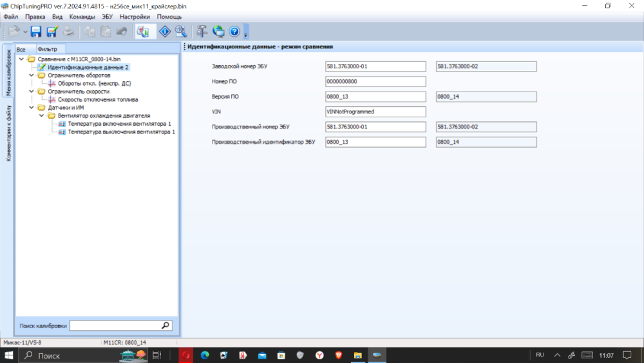Click the VIN field VINNotProgrammed
The image size is (644, 363).
(375, 112)
